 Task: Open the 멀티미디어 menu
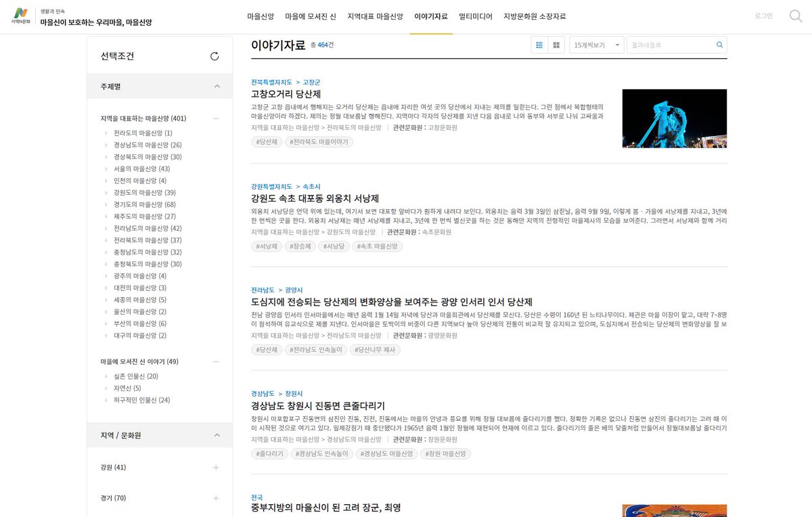tap(476, 16)
